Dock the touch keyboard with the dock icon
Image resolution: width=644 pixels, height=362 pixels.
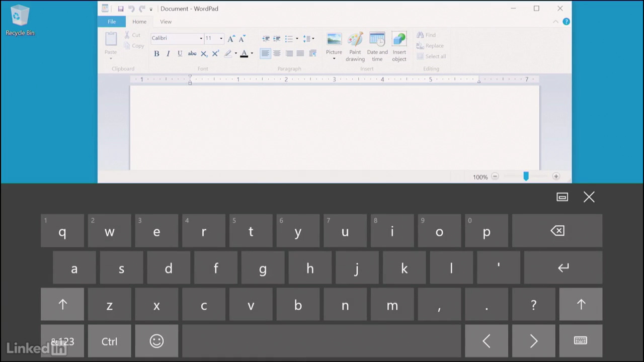pyautogui.click(x=562, y=197)
